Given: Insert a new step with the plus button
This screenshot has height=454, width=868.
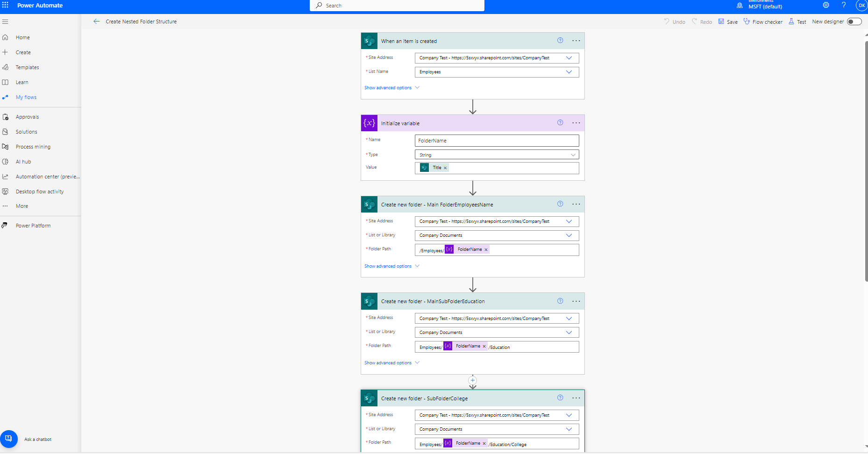Looking at the screenshot, I should click(x=473, y=380).
